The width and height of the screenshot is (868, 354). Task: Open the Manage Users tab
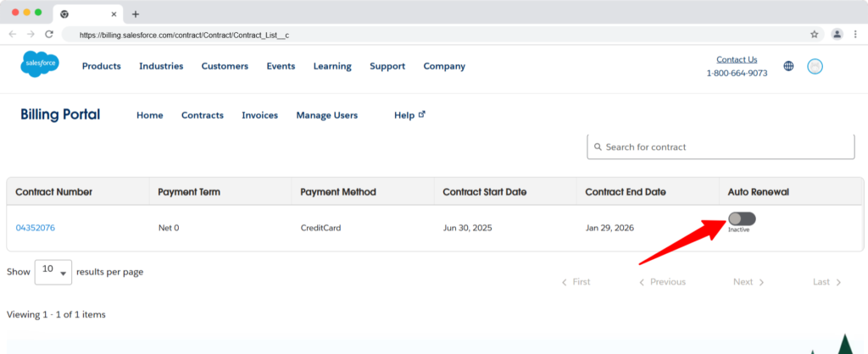327,115
